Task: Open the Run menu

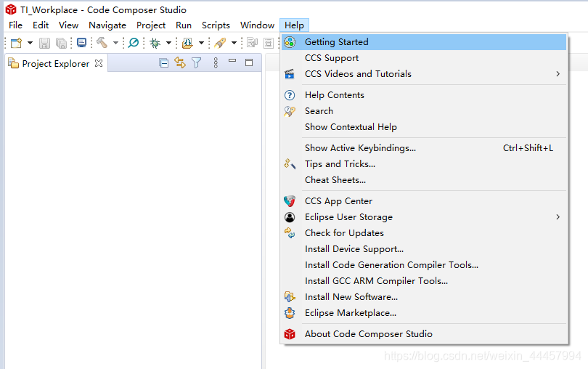Action: click(x=184, y=25)
